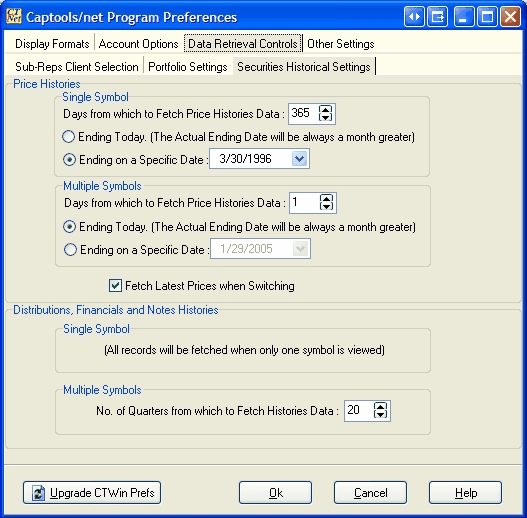Close the Program Preferences window
This screenshot has height=518, width=527.
(x=510, y=16)
